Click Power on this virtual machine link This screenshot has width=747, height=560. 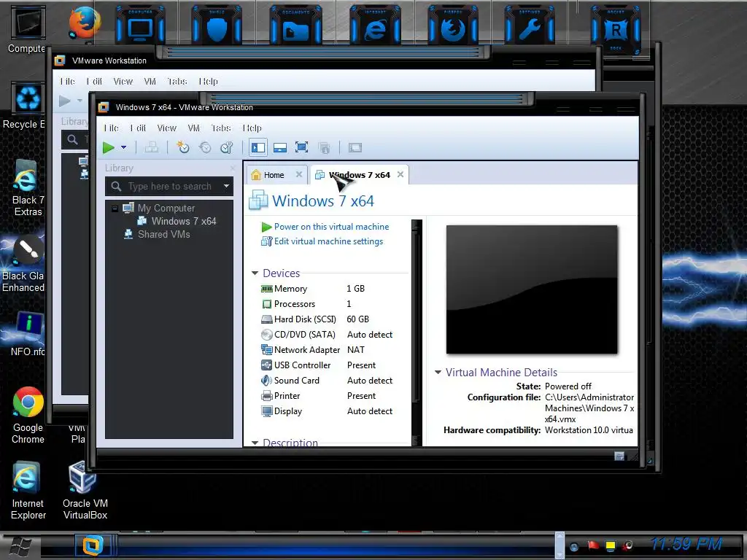(x=332, y=227)
